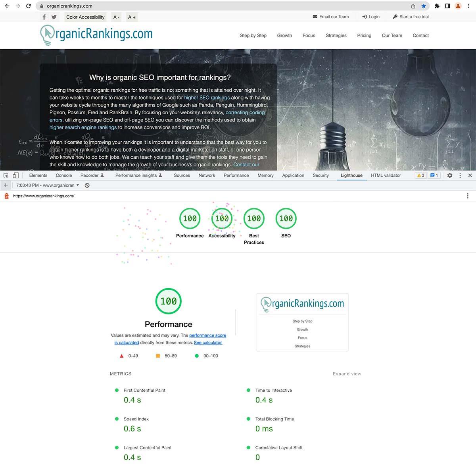The width and height of the screenshot is (476, 466).
Task: Clear all Lighthouse reports with the block icon
Action: (87, 185)
